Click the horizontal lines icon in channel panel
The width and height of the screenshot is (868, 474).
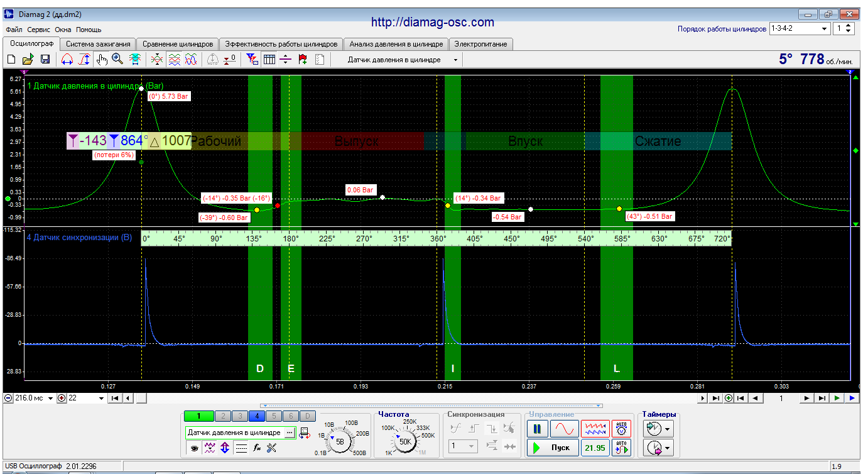[241, 448]
